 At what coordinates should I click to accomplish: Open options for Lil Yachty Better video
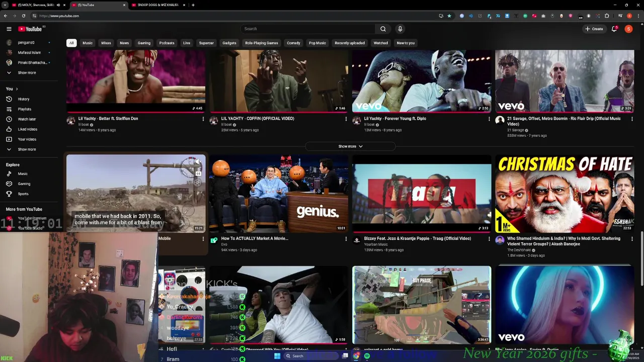click(x=203, y=119)
